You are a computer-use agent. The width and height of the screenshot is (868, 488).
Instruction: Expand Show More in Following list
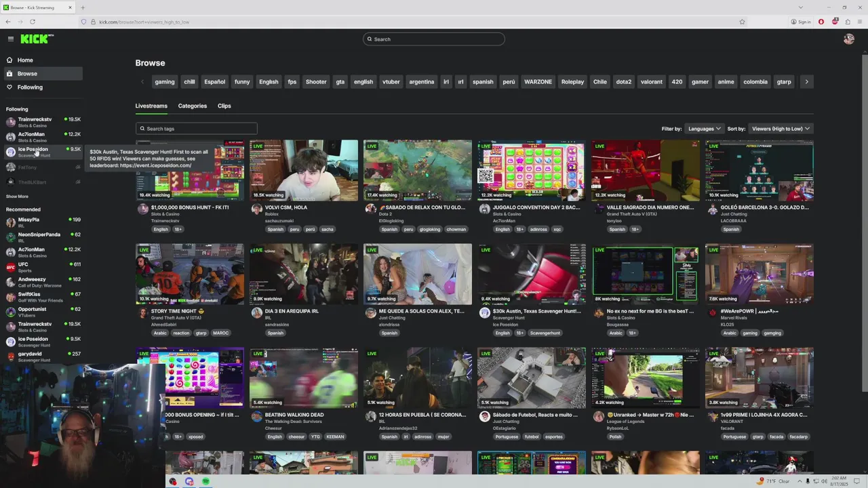pos(17,197)
